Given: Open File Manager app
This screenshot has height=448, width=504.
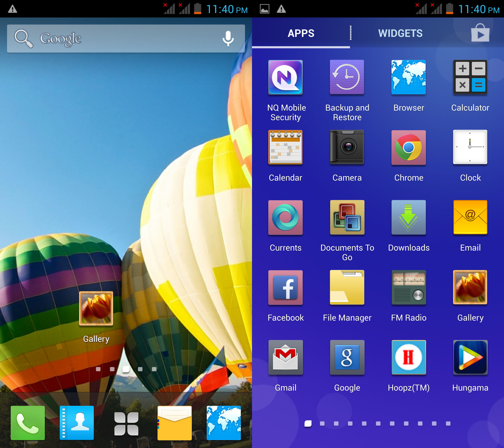Looking at the screenshot, I should (x=347, y=287).
